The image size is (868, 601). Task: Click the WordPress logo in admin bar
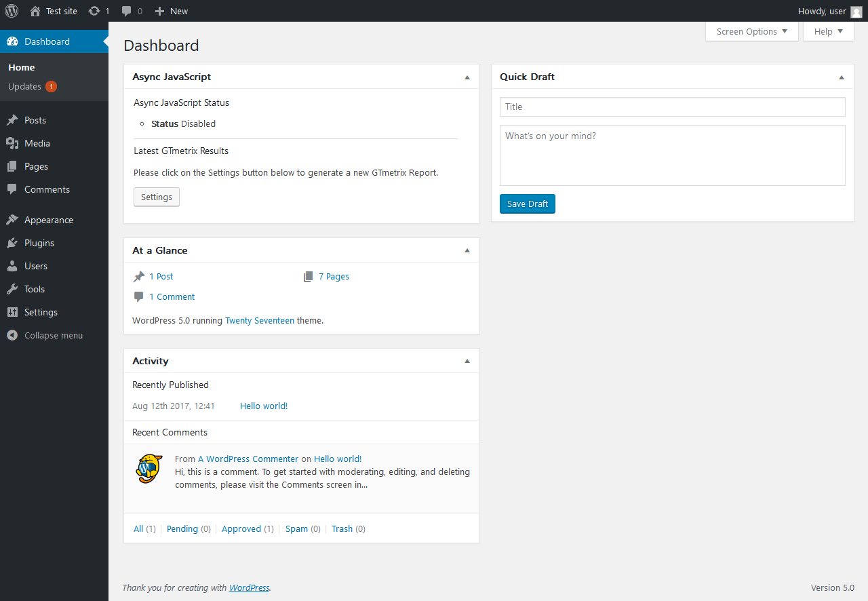pyautogui.click(x=12, y=11)
